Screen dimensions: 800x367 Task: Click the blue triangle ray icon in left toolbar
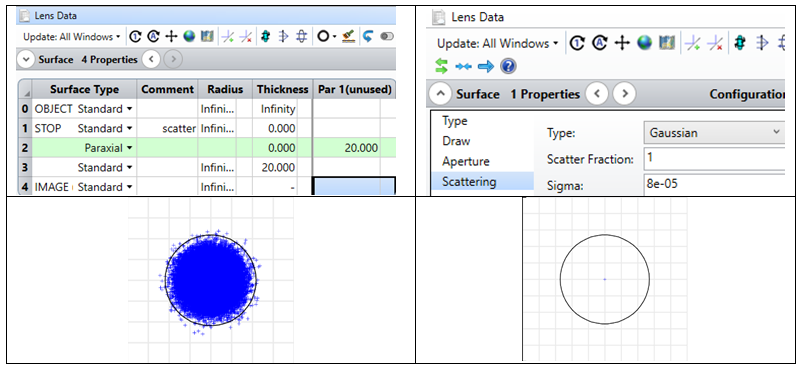coord(284,37)
